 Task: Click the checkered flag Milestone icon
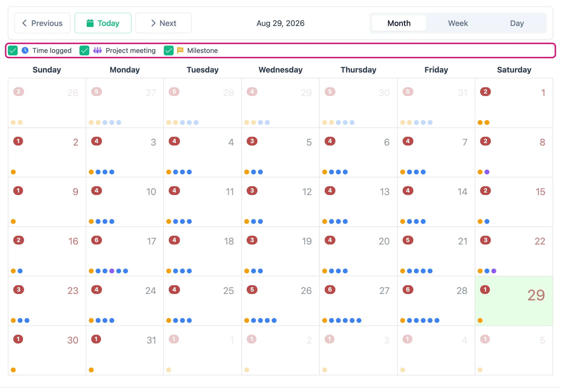tap(180, 50)
